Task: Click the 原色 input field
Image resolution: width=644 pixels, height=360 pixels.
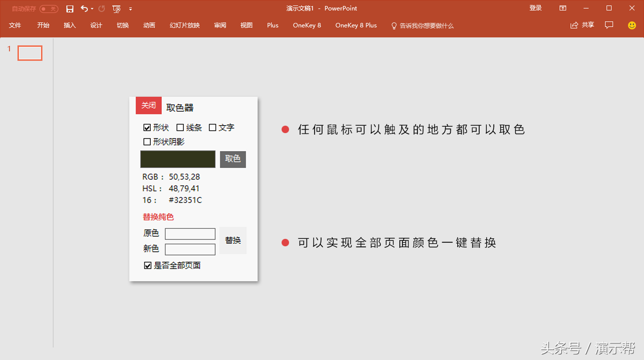Action: 190,234
